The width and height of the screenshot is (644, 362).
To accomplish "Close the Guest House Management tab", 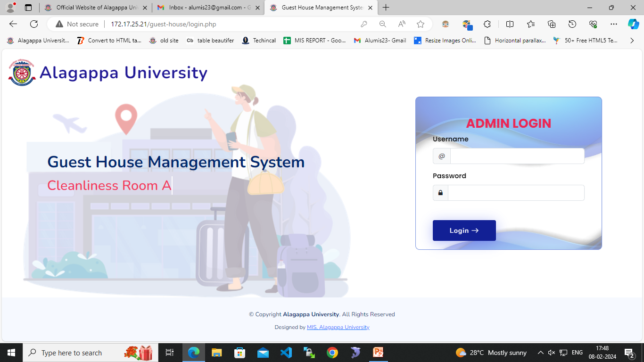I will [370, 8].
